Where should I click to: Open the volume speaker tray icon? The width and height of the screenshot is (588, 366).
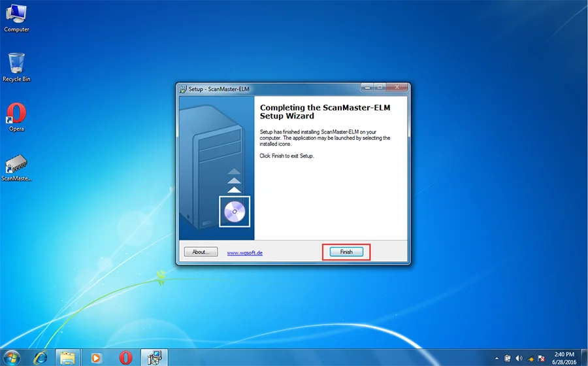tap(519, 359)
